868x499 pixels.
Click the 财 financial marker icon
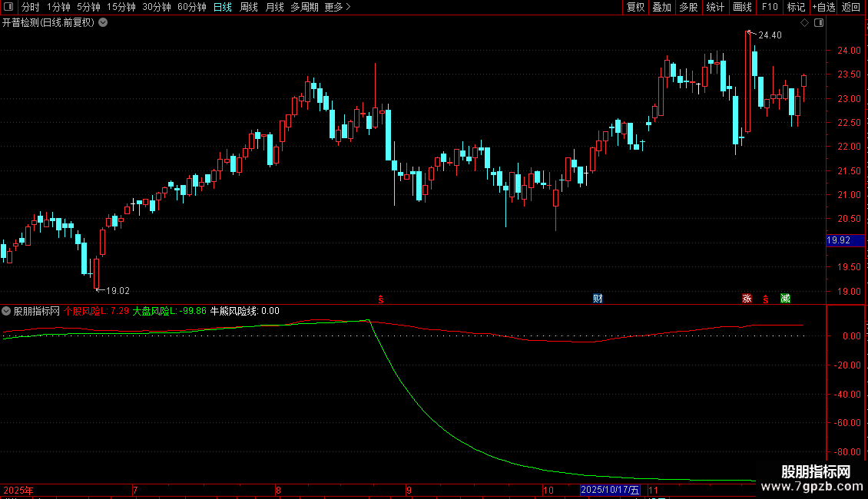[x=598, y=299]
